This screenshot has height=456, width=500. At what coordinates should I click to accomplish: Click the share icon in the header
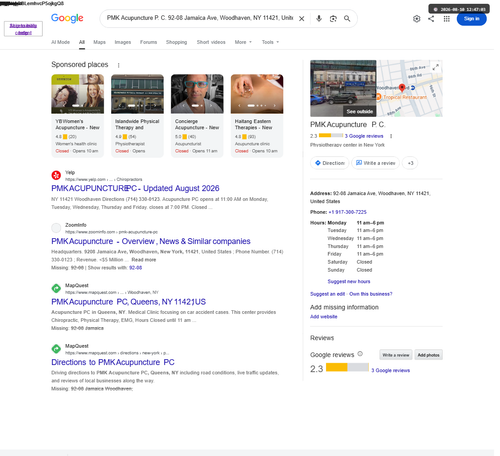point(431,19)
